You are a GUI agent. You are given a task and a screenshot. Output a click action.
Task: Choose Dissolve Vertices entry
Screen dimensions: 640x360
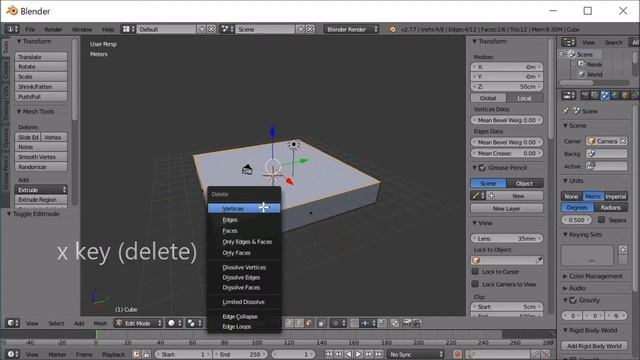tap(244, 267)
